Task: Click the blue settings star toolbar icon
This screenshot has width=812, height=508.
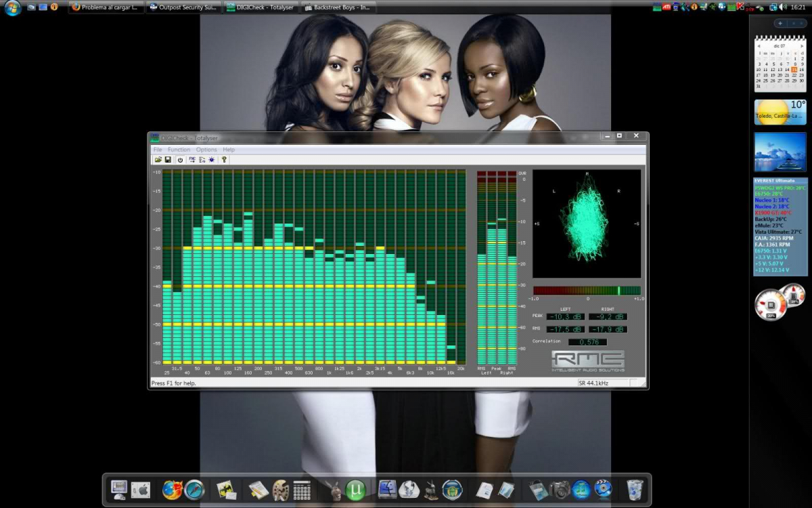Action: pyautogui.click(x=211, y=160)
